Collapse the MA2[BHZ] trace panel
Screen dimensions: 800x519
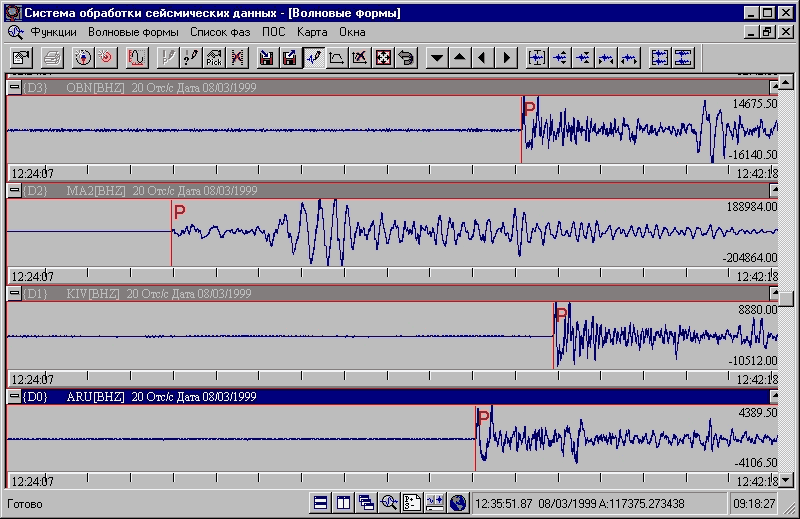pyautogui.click(x=14, y=190)
